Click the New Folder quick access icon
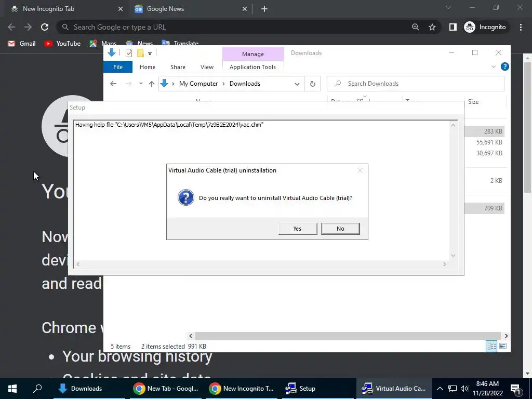 [x=140, y=53]
